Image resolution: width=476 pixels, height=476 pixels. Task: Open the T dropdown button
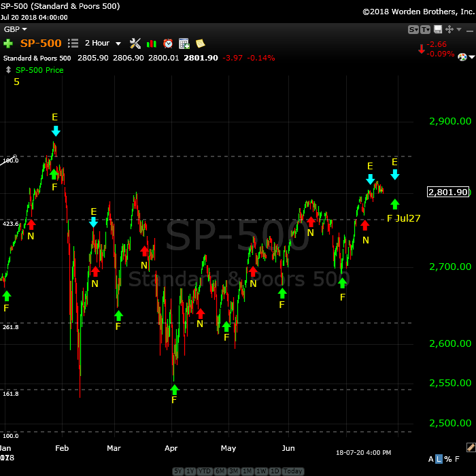pyautogui.click(x=425, y=29)
